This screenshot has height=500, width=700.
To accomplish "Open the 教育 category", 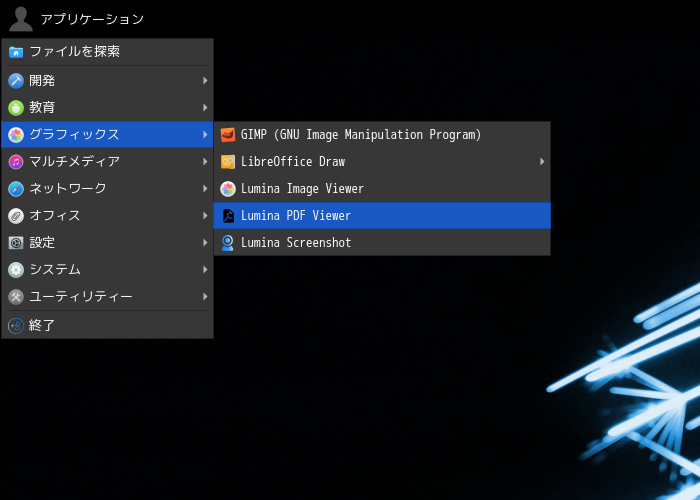I will 108,108.
